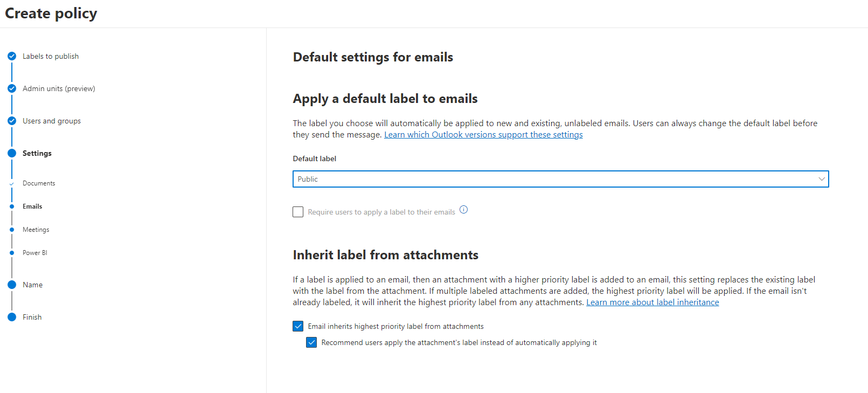868x393 pixels.
Task: Click the checkmark icon beside Admin units (preview)
Action: tap(12, 88)
